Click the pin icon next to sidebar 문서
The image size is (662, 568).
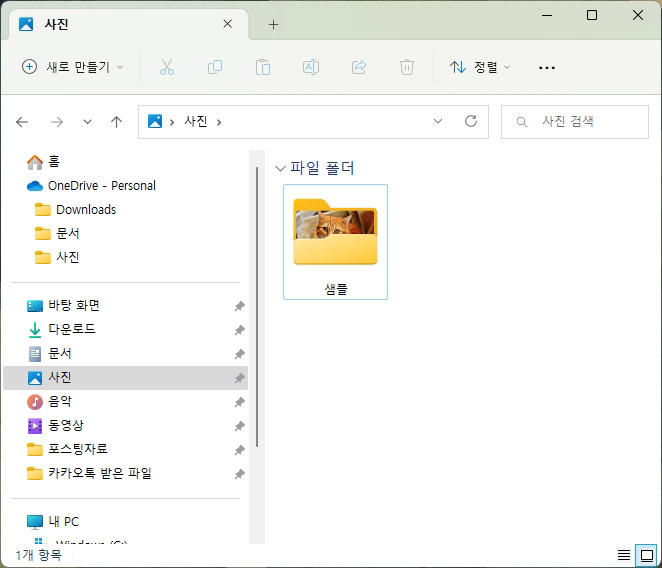239,354
